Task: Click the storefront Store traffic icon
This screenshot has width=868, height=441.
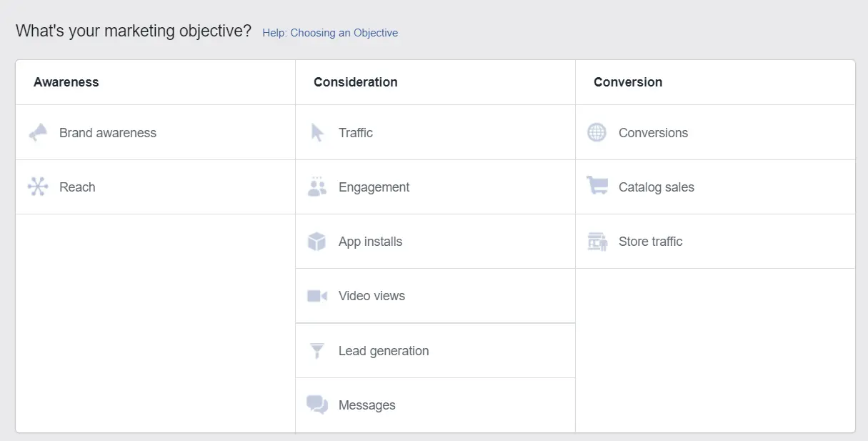Action: tap(597, 242)
